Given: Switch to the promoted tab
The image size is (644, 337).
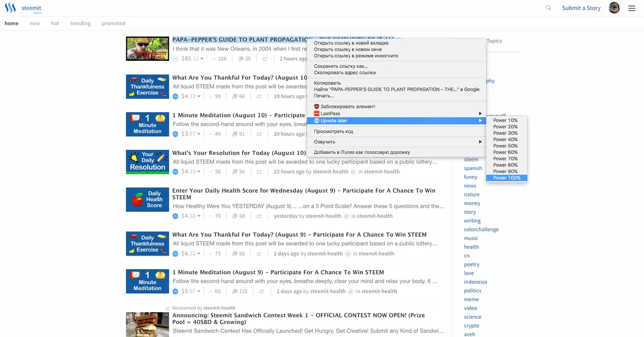Looking at the screenshot, I should (x=114, y=23).
